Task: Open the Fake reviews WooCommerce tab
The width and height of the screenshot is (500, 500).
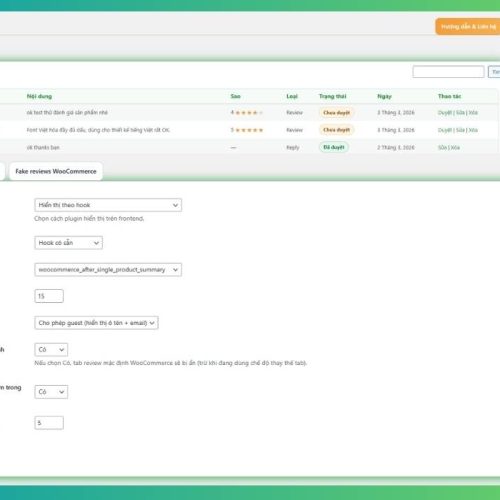Action: tap(56, 171)
